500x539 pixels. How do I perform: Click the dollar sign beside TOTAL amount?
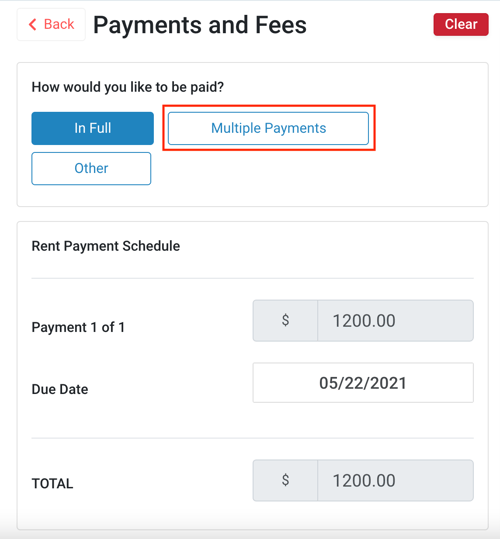285,481
